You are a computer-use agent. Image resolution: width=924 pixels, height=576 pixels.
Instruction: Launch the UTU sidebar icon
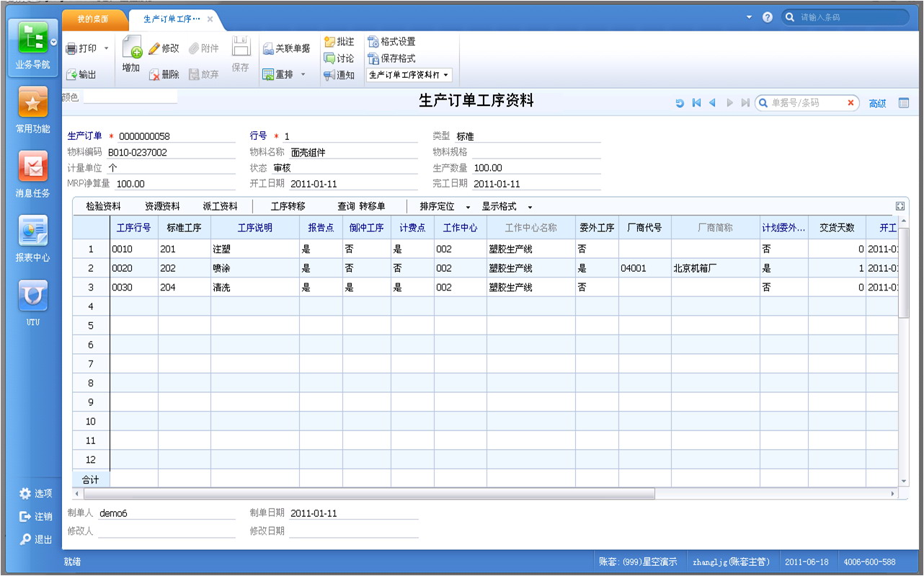click(33, 295)
